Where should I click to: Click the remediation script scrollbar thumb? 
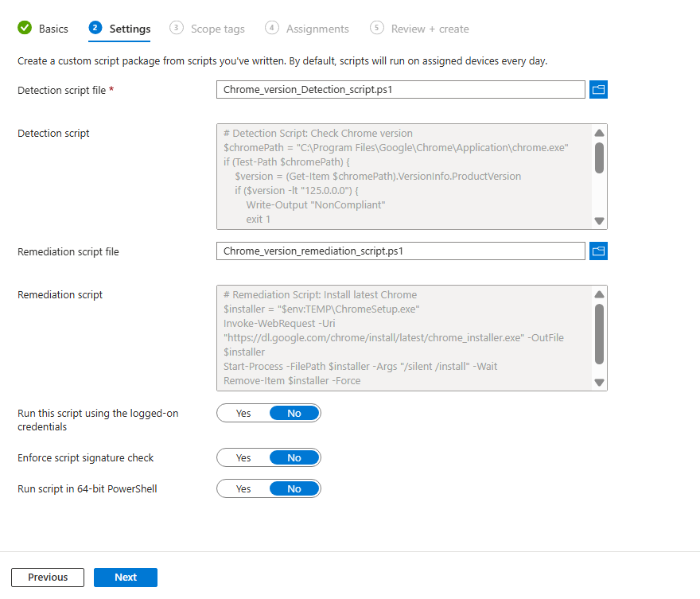(600, 334)
